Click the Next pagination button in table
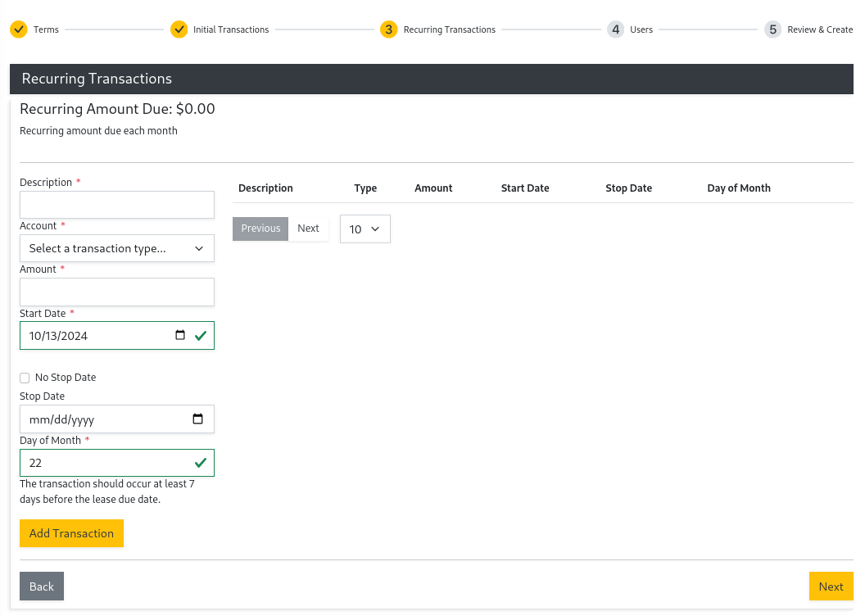Image resolution: width=865 pixels, height=616 pixels. click(308, 229)
